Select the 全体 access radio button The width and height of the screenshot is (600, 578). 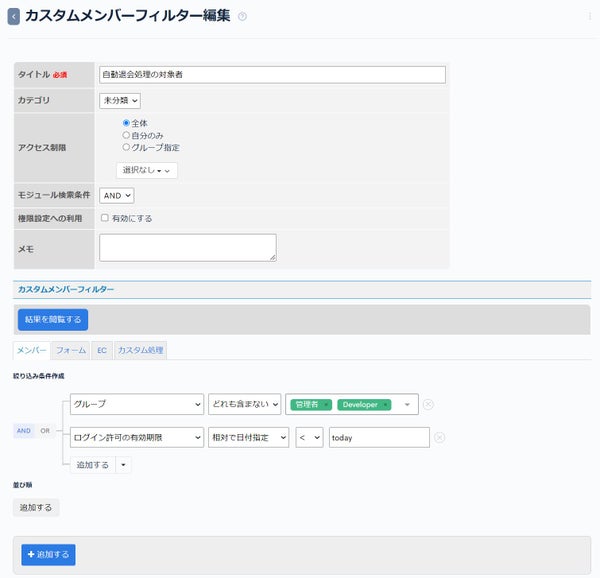[126, 123]
